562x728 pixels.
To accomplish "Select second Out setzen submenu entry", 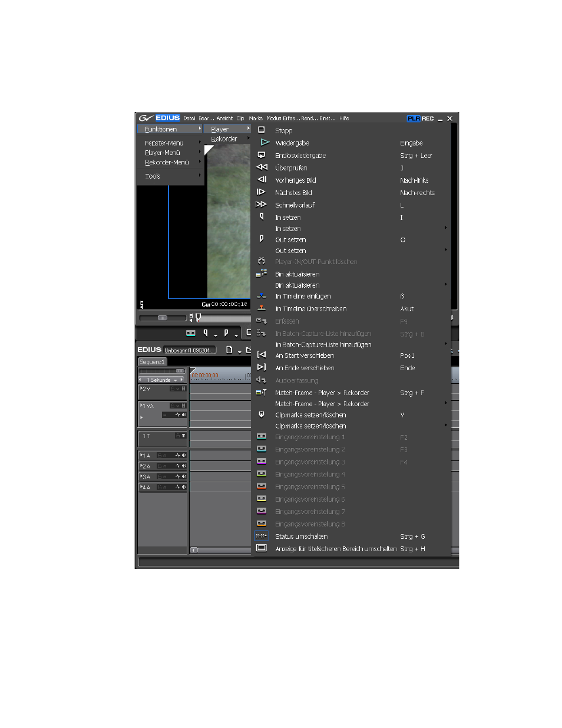I will pos(352,251).
